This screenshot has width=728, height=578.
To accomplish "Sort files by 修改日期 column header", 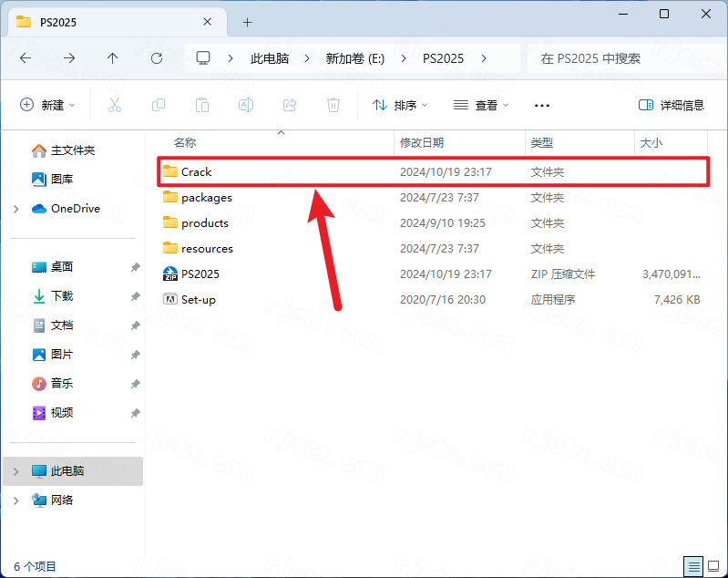I will pyautogui.click(x=422, y=143).
